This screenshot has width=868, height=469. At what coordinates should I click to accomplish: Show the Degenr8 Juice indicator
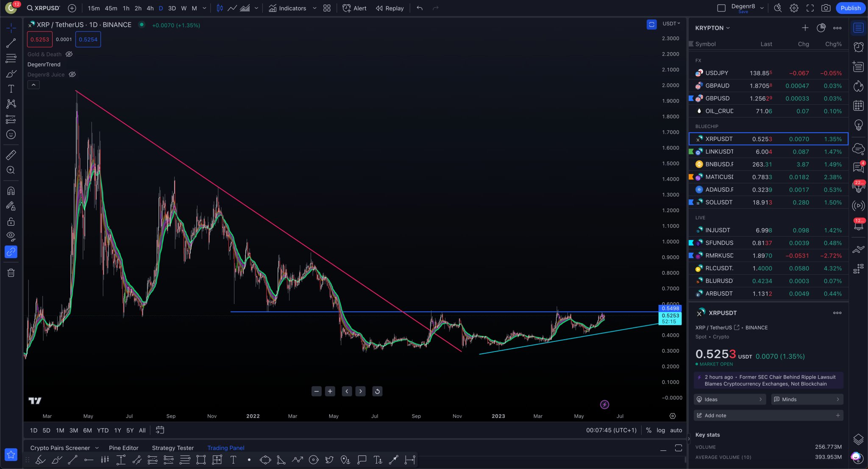[72, 75]
